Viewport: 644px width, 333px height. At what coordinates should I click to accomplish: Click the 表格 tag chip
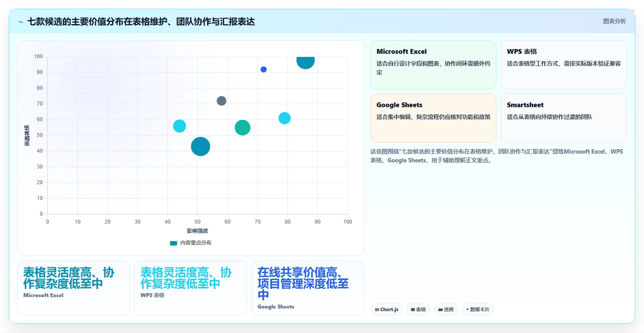[418, 309]
